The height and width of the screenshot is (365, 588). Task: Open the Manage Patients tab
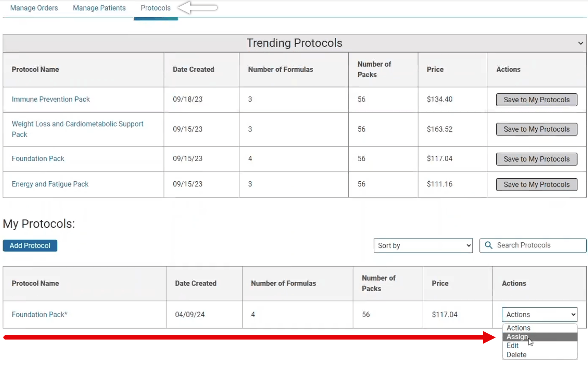coord(99,8)
